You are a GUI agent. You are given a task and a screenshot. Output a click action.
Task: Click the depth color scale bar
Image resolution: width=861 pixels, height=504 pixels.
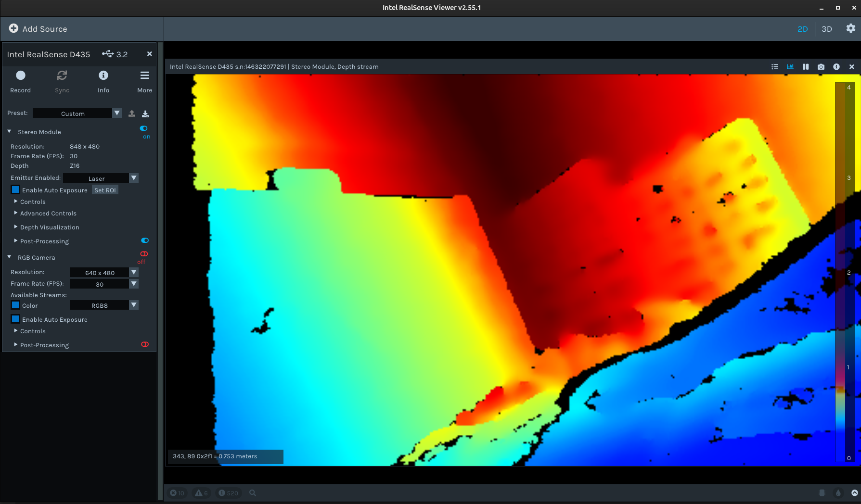pyautogui.click(x=845, y=273)
